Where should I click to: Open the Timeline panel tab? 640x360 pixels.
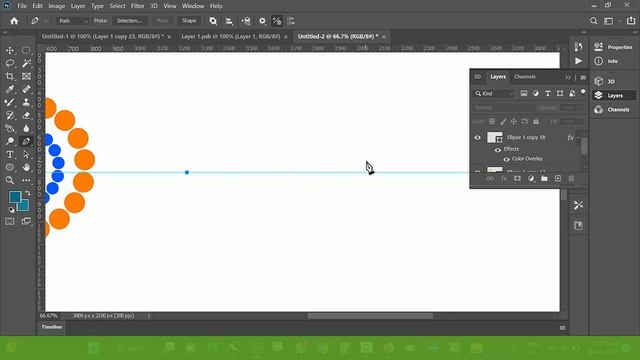pyautogui.click(x=52, y=327)
